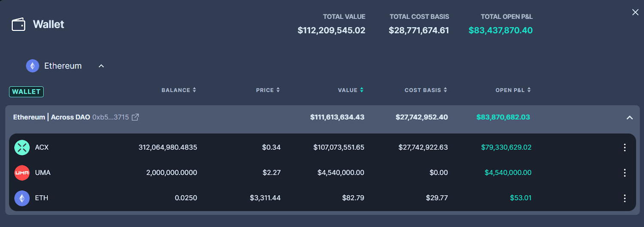This screenshot has width=644, height=227.
Task: Click the wallet icon in header
Action: 18,24
